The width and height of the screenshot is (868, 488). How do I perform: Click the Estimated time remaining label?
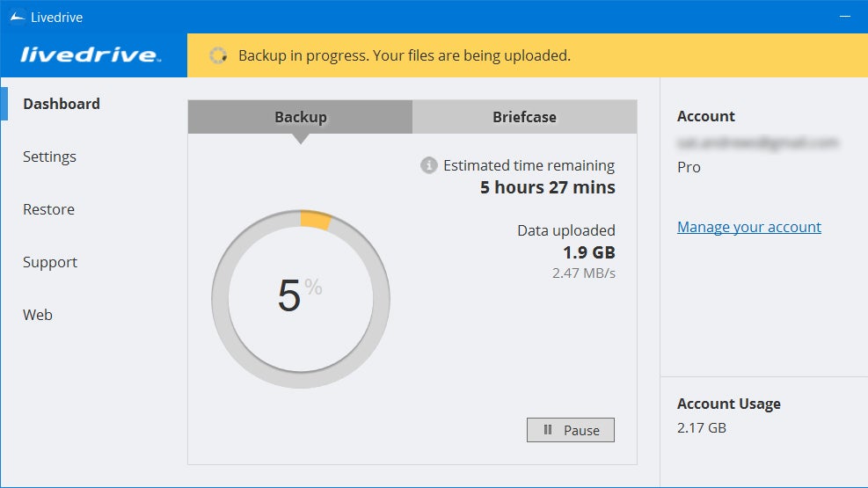click(529, 165)
